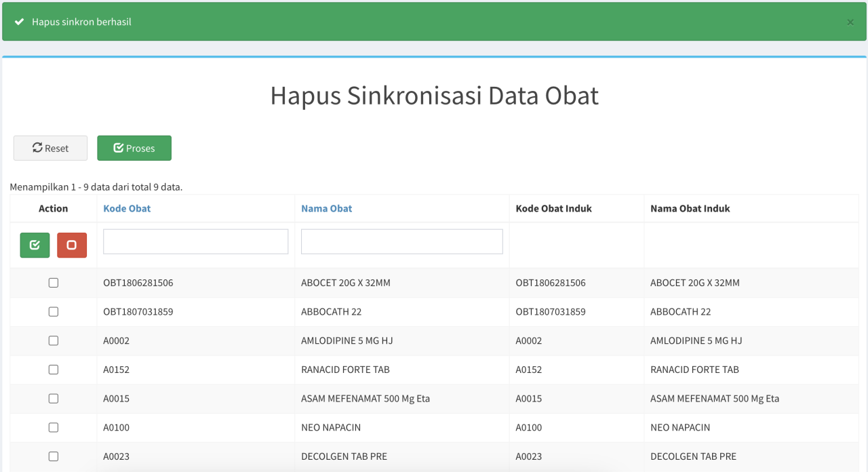Sort the table by Nama Obat
The image size is (868, 472).
click(326, 208)
